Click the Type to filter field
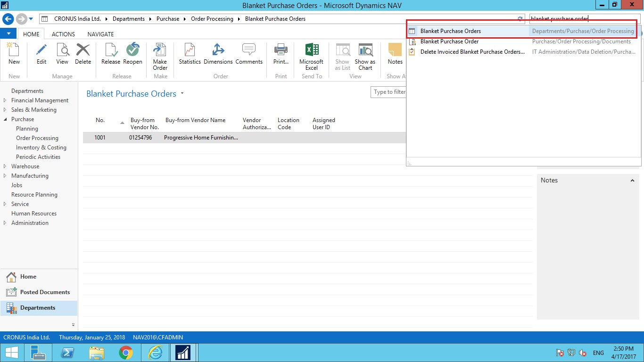Image resolution: width=644 pixels, height=362 pixels. [x=388, y=92]
